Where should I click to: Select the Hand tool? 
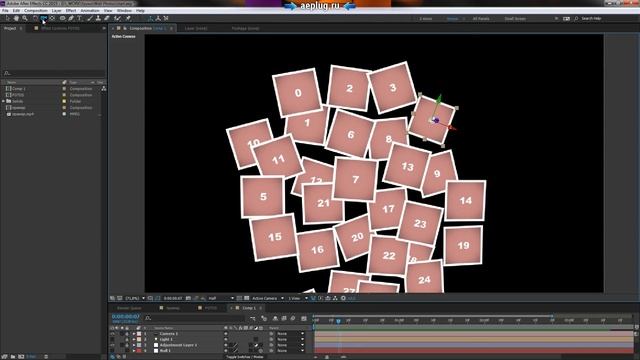16,18
